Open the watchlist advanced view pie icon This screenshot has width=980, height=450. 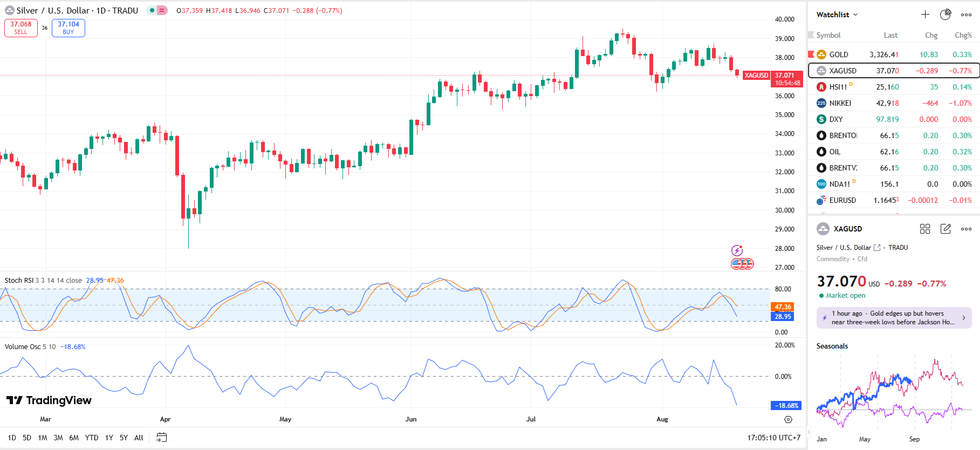[945, 15]
